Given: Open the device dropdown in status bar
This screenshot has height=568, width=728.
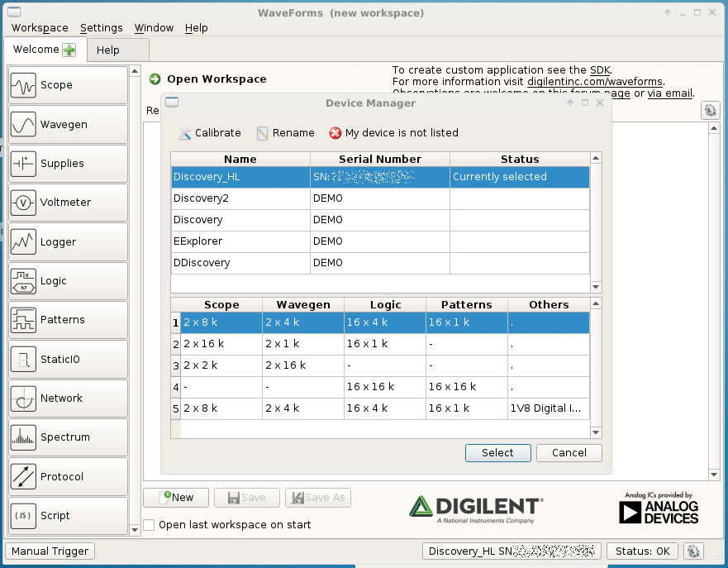Looking at the screenshot, I should click(x=512, y=551).
